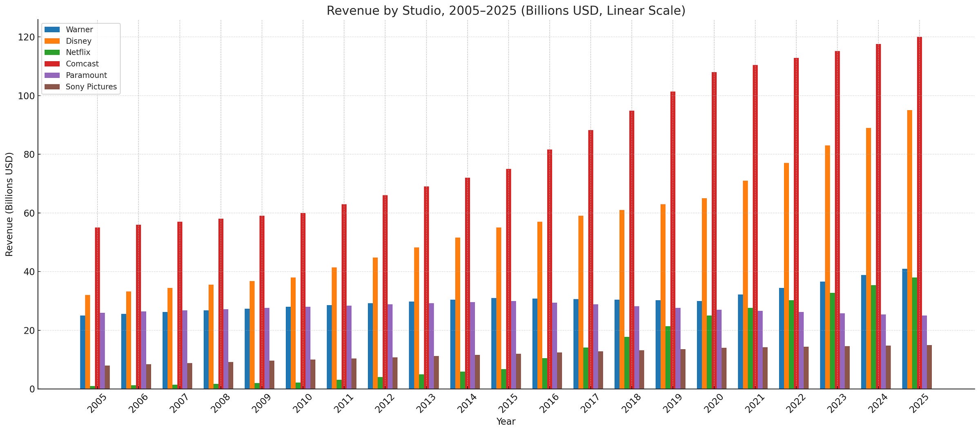Select the 60 y-axis tick label
The width and height of the screenshot is (980, 432).
click(29, 213)
